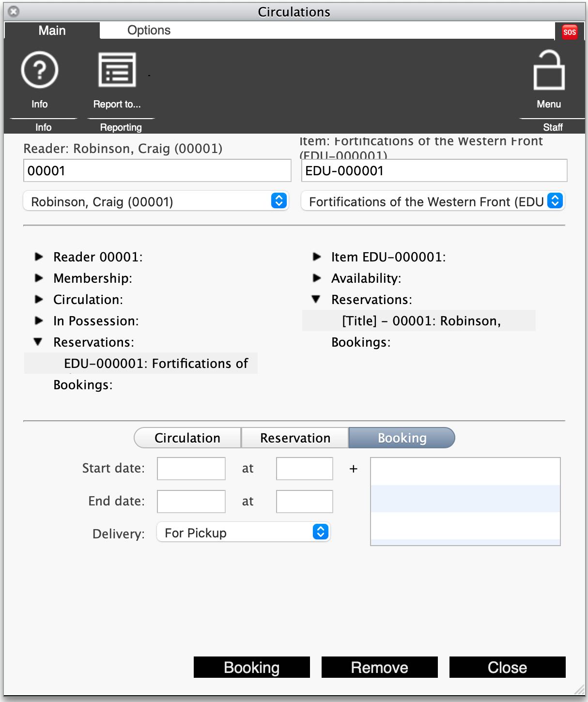The height and width of the screenshot is (702, 588).
Task: Select the reader Bookings row
Action: click(83, 385)
